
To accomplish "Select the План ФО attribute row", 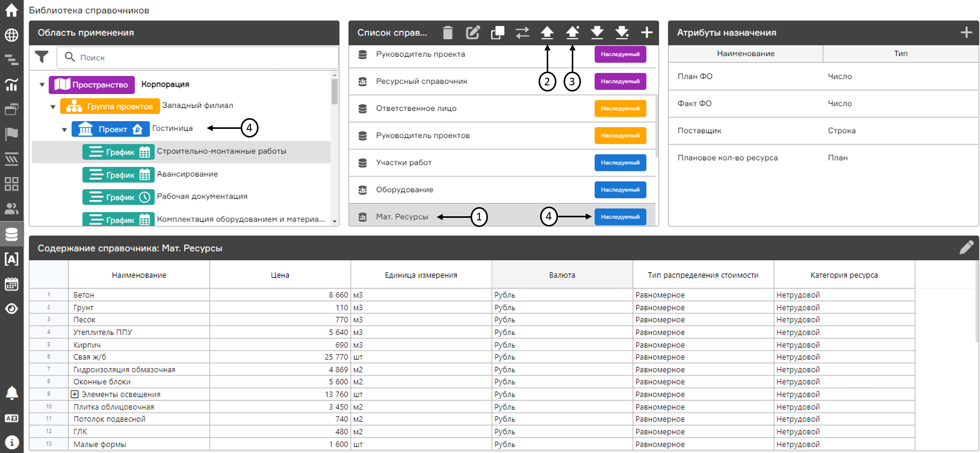I will coord(823,77).
